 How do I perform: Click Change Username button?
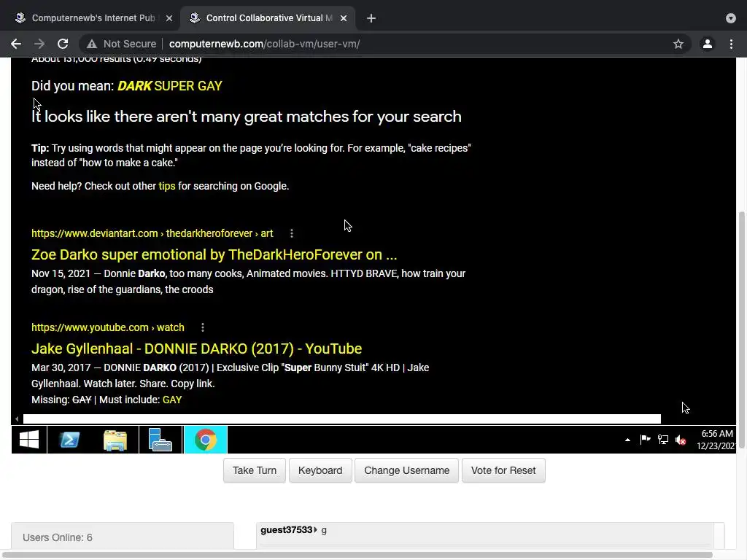[406, 470]
